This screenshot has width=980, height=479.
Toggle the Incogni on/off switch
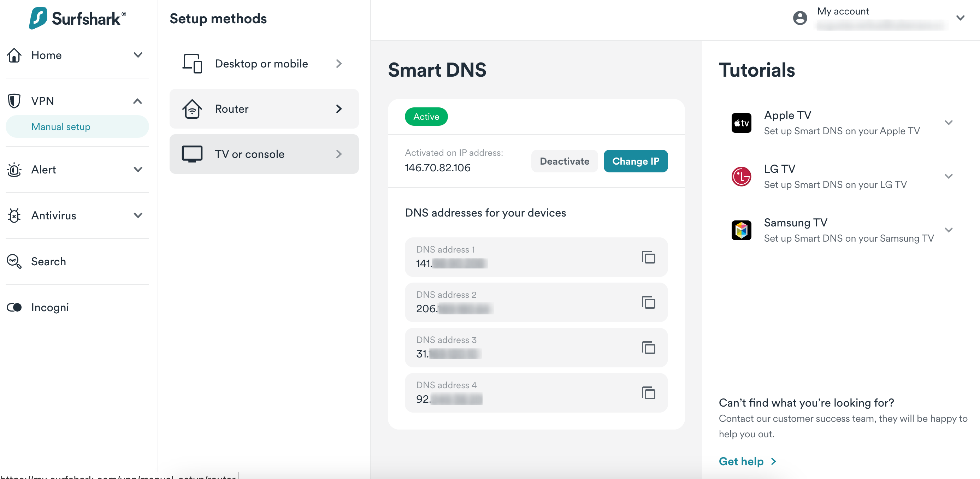14,307
